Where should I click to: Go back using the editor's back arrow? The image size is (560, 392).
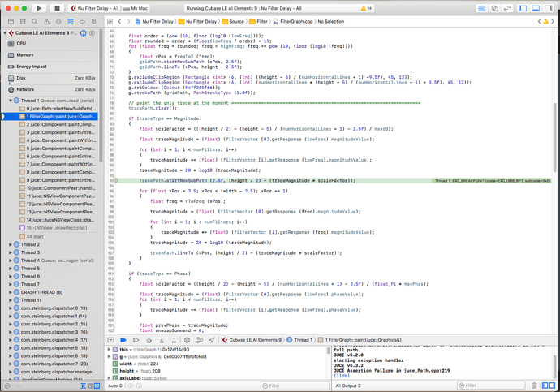coord(119,22)
